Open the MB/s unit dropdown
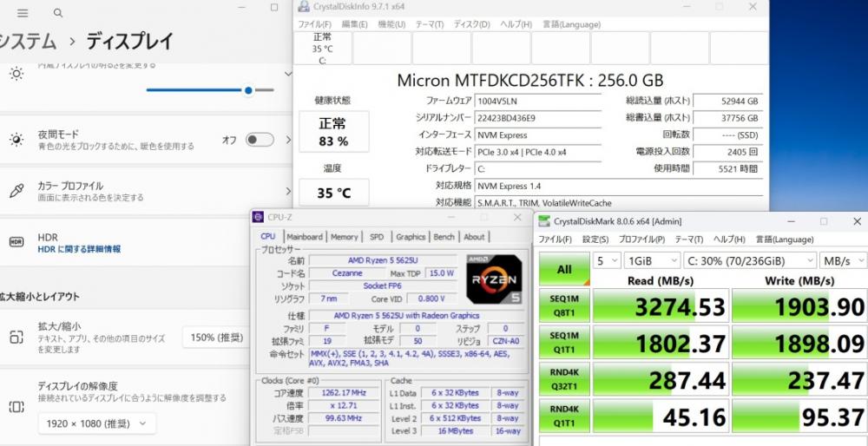The width and height of the screenshot is (868, 446). click(843, 260)
